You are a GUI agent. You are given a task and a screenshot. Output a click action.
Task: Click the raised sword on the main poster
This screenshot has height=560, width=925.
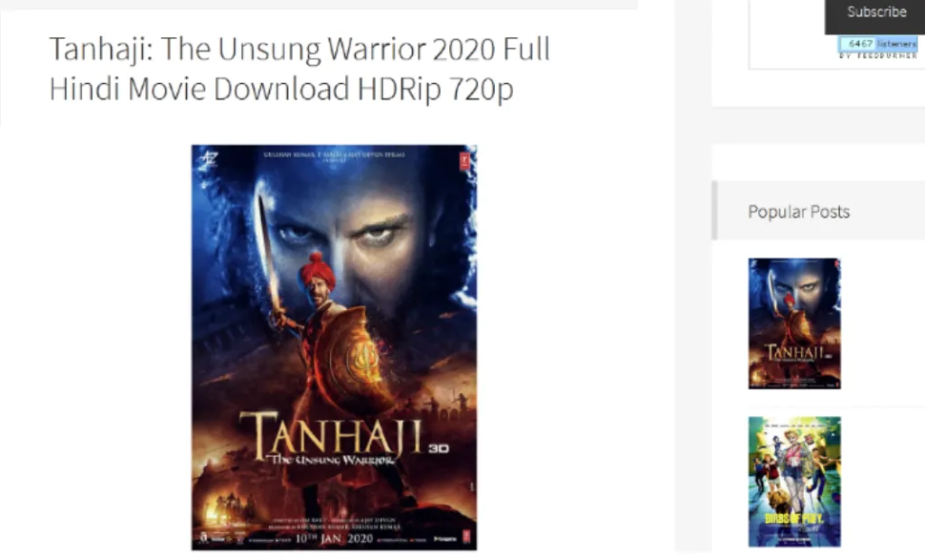268,254
